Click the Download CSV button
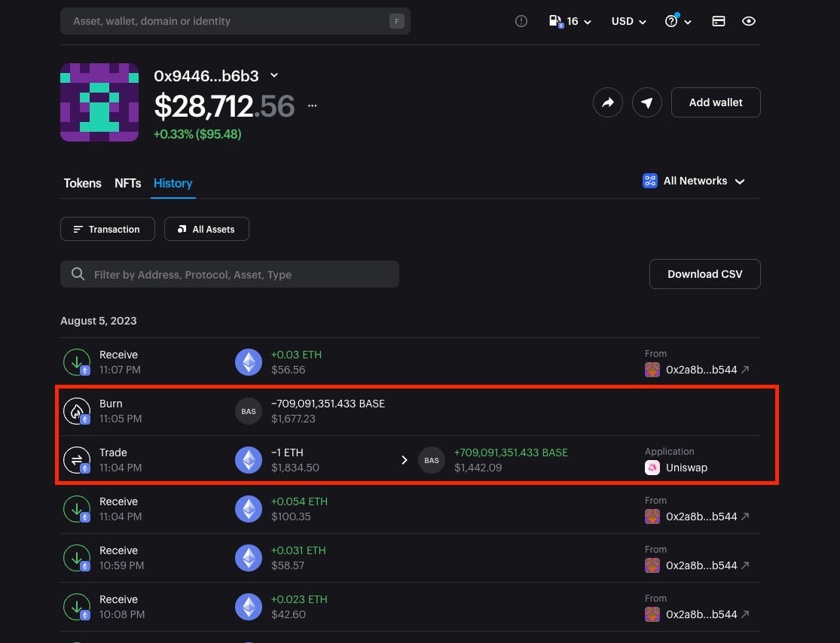 [x=704, y=274]
